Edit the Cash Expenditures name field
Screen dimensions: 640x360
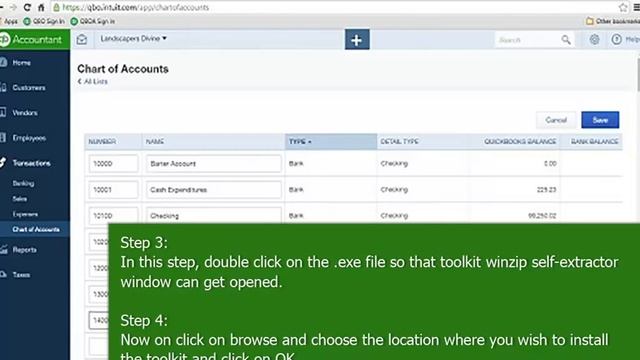click(x=213, y=189)
